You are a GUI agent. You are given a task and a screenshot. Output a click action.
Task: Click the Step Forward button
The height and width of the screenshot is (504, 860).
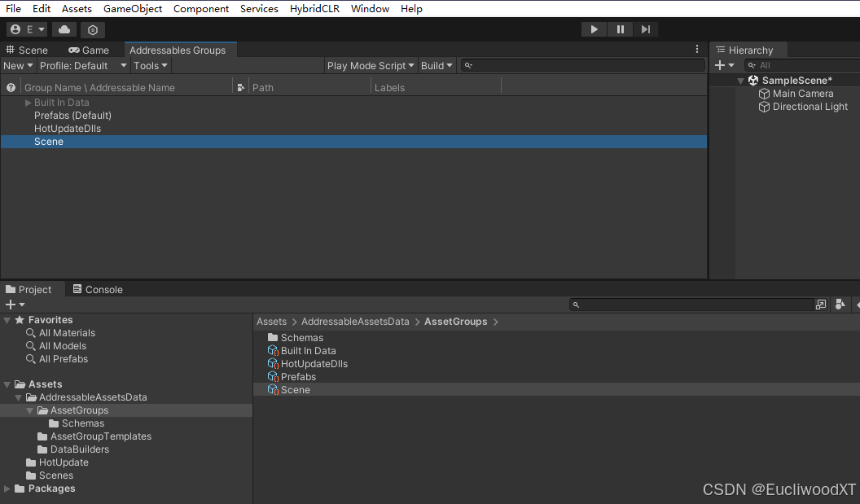point(646,28)
